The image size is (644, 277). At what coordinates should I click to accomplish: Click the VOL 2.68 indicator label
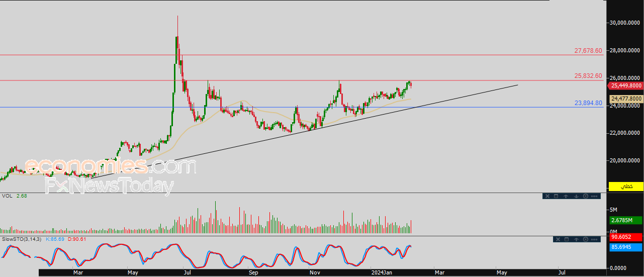tap(14, 196)
